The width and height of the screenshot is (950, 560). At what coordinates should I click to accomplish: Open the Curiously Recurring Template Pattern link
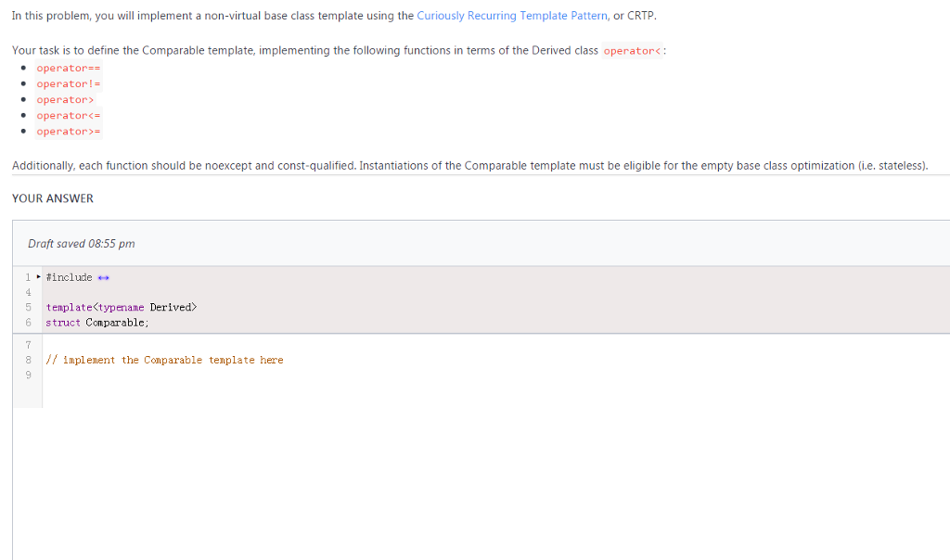[x=512, y=15]
